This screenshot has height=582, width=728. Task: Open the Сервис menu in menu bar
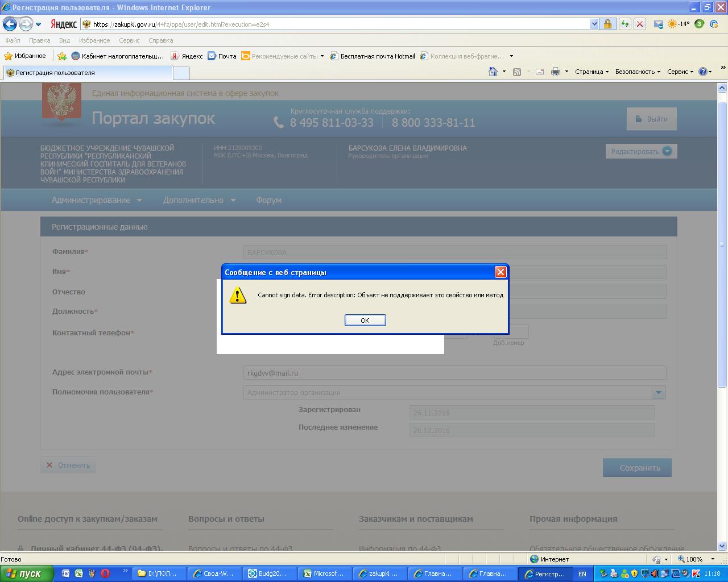pos(129,40)
